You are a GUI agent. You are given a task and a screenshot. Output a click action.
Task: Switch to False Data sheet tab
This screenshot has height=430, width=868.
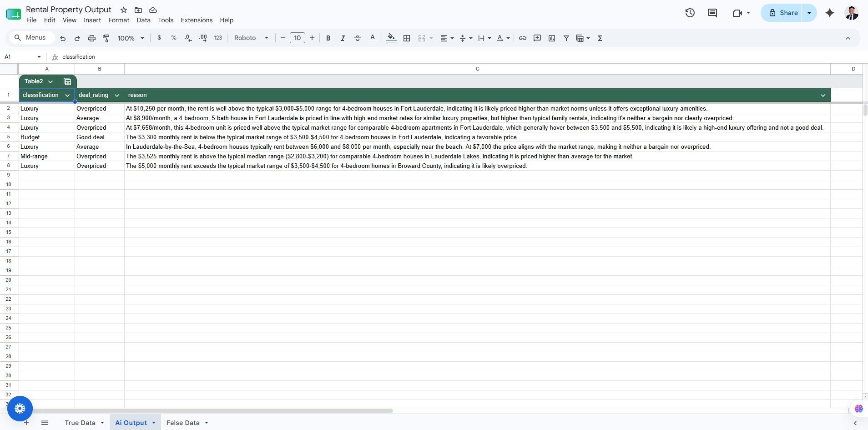(183, 423)
